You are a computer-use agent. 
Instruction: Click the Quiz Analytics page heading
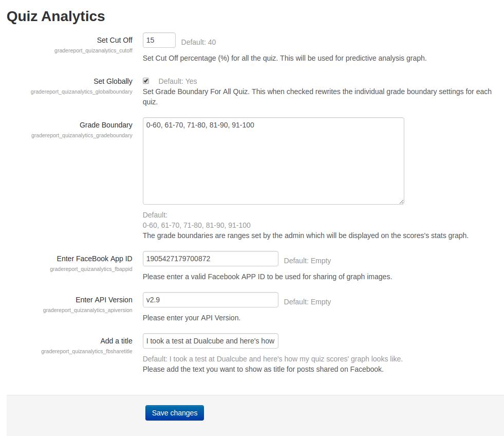pos(55,16)
